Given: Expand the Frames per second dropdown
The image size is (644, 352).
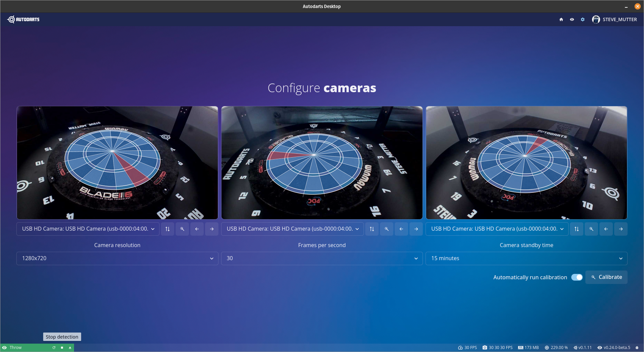Looking at the screenshot, I should (x=322, y=258).
